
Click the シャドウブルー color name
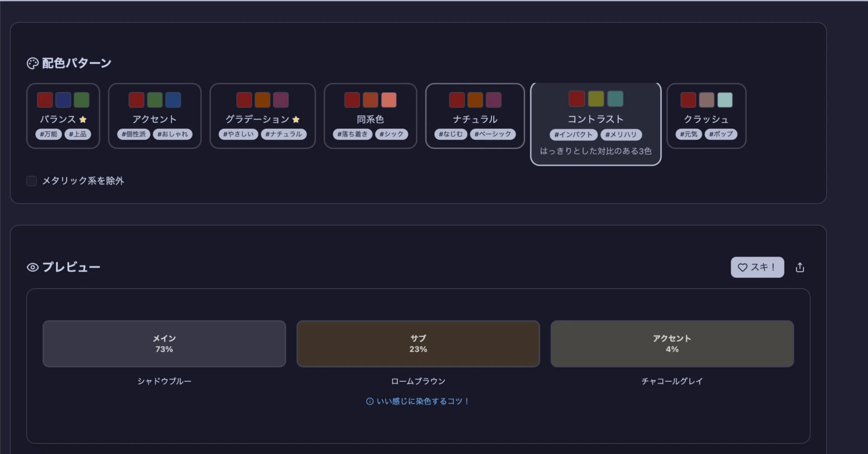(x=165, y=381)
